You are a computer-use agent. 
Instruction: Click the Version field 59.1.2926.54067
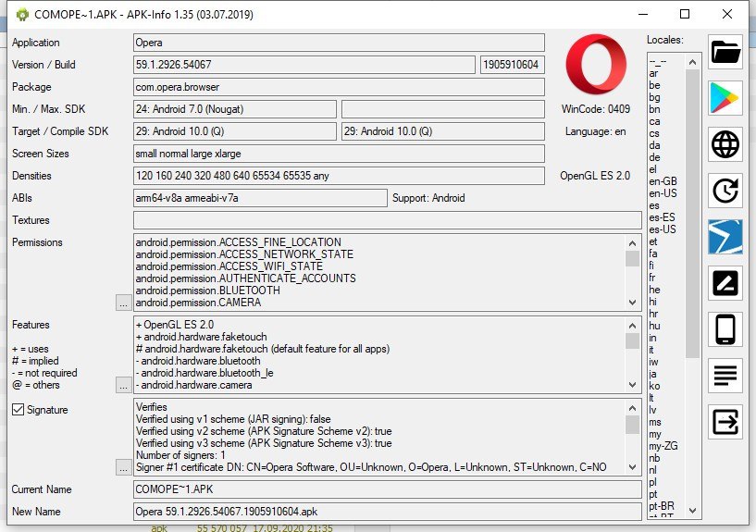coord(304,65)
